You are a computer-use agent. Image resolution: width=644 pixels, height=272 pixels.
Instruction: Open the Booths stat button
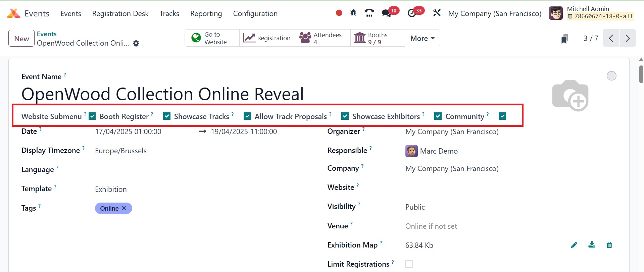tap(378, 38)
